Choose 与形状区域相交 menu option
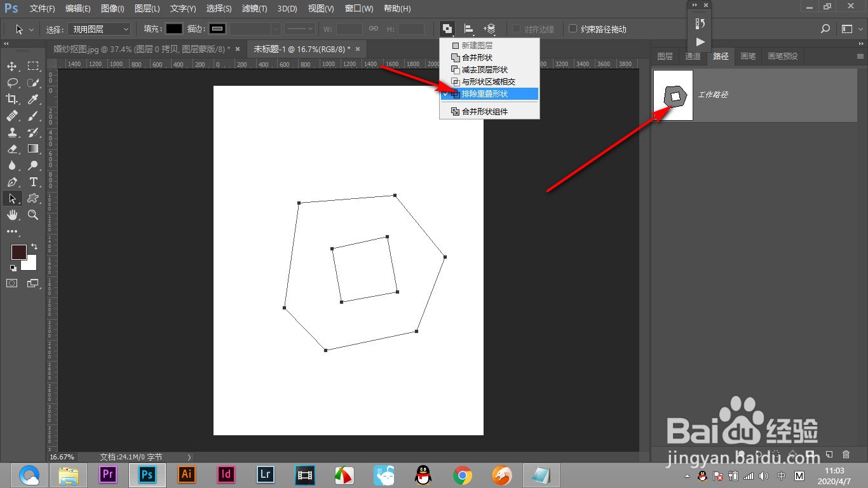 (489, 82)
